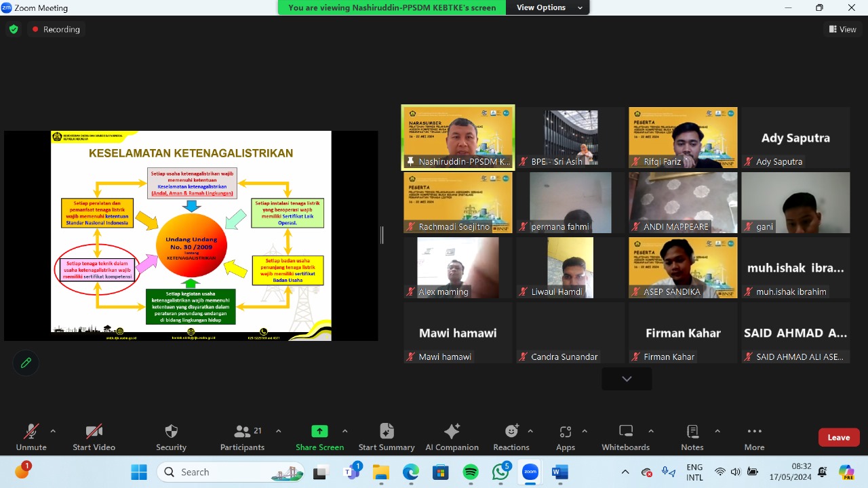Click the green Share Screen icon
Viewport: 868px width, 488px height.
(319, 432)
